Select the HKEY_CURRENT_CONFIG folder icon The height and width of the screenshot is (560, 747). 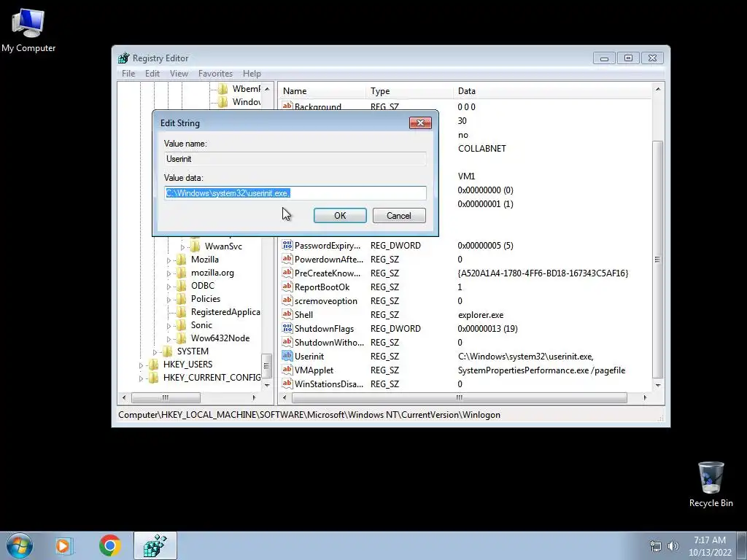(x=154, y=377)
